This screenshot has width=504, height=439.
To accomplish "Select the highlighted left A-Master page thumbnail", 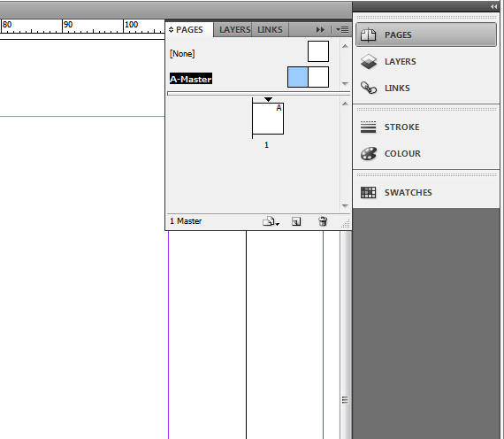I will coord(298,77).
